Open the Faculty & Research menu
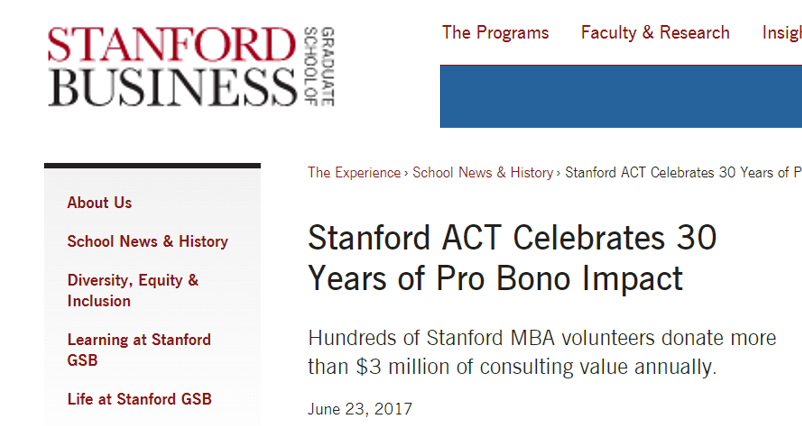Image resolution: width=802 pixels, height=426 pixels. [x=655, y=33]
